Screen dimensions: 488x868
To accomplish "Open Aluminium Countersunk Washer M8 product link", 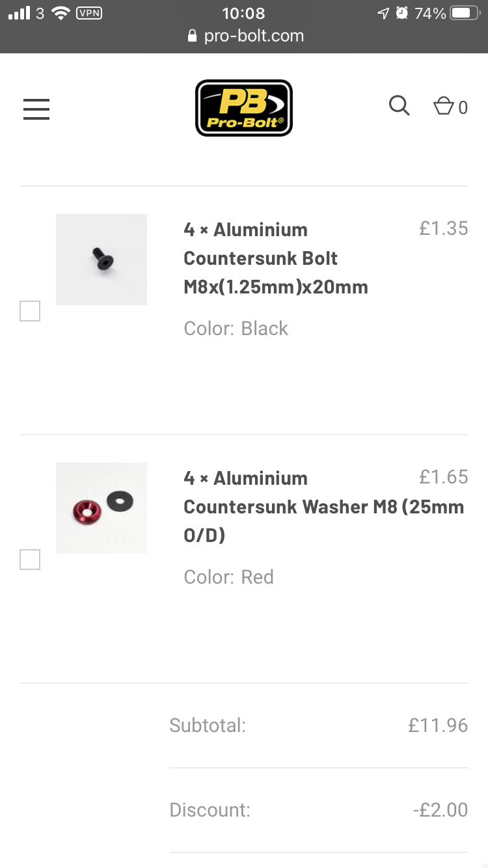I will click(x=323, y=507).
